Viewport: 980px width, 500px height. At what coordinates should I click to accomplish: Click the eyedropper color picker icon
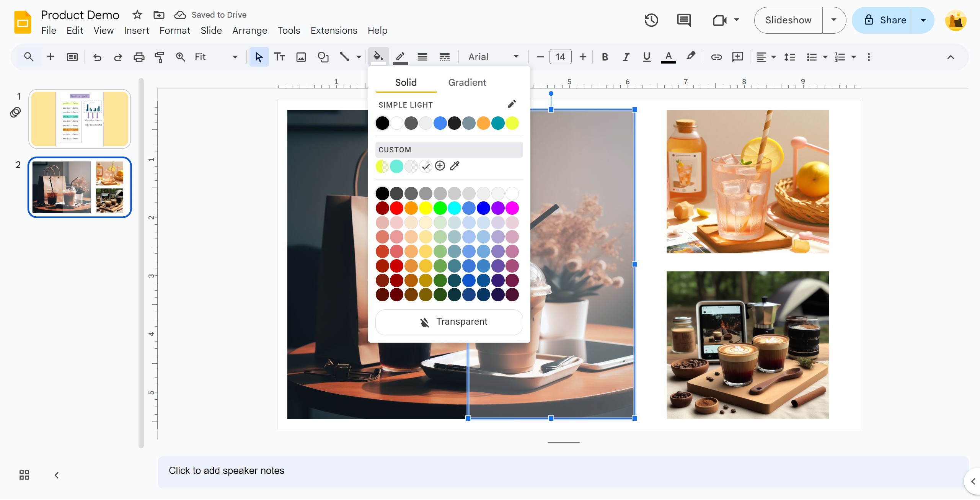[x=455, y=166]
